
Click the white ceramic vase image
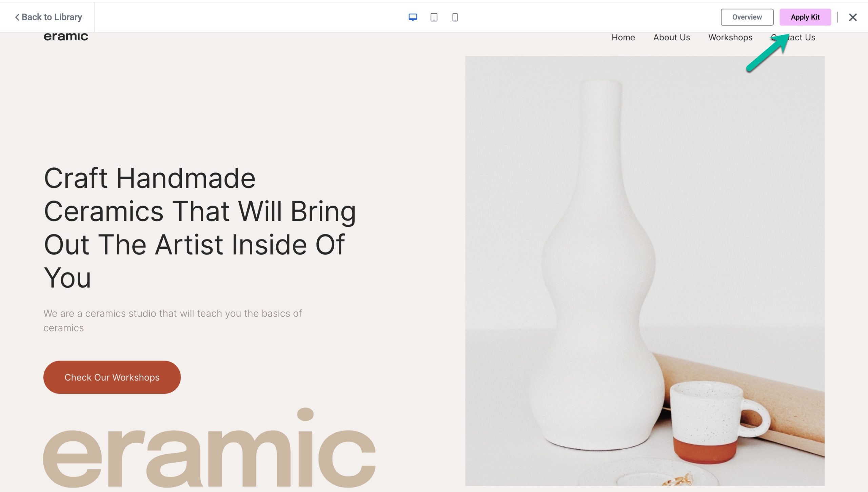tap(597, 264)
